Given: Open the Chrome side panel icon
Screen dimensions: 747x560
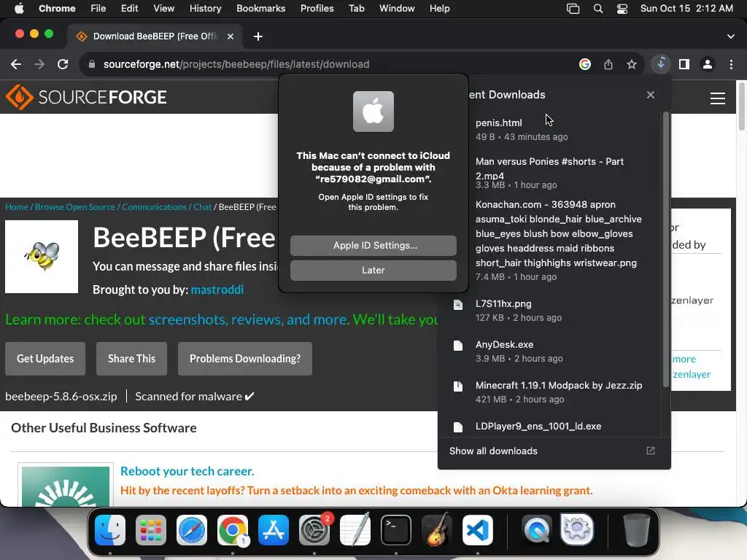Looking at the screenshot, I should pos(684,64).
